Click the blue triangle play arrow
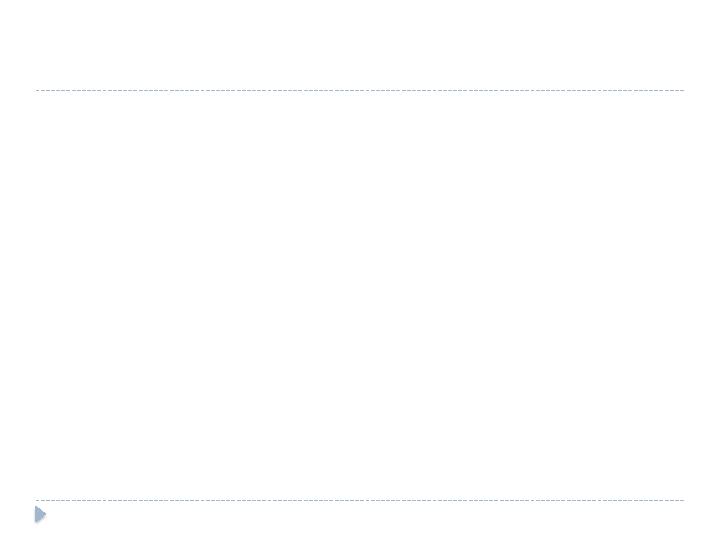This screenshot has height=540, width=720. pos(40,515)
